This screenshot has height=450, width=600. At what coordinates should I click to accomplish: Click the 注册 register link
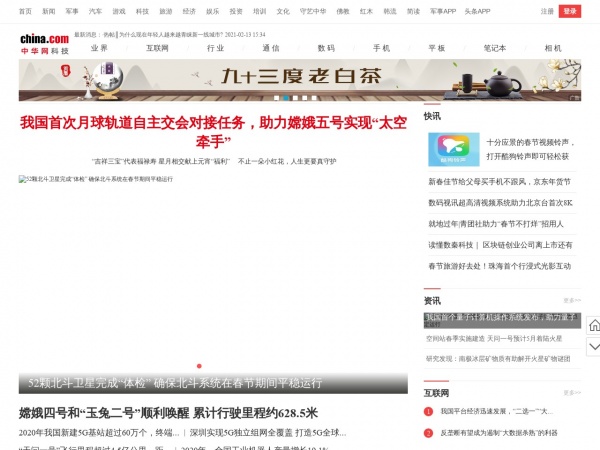[x=547, y=11]
